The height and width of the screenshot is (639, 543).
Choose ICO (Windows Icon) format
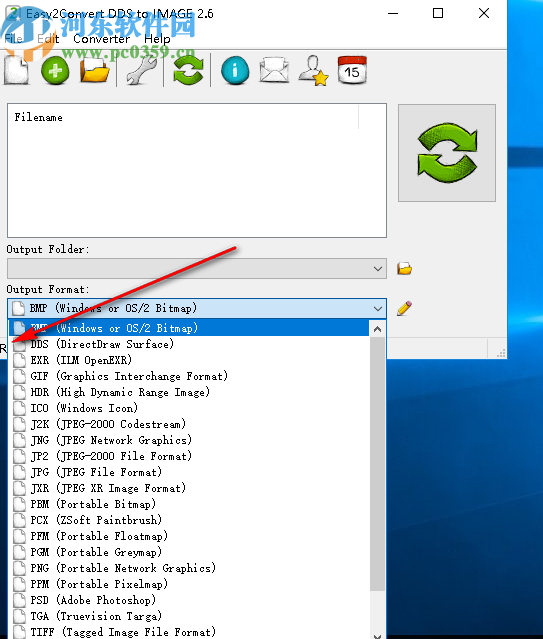(x=189, y=408)
